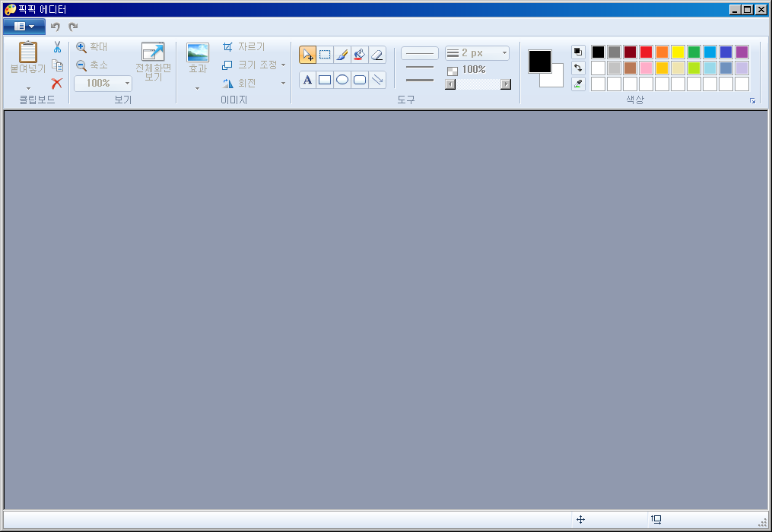Click the red X Delete icon

click(57, 83)
